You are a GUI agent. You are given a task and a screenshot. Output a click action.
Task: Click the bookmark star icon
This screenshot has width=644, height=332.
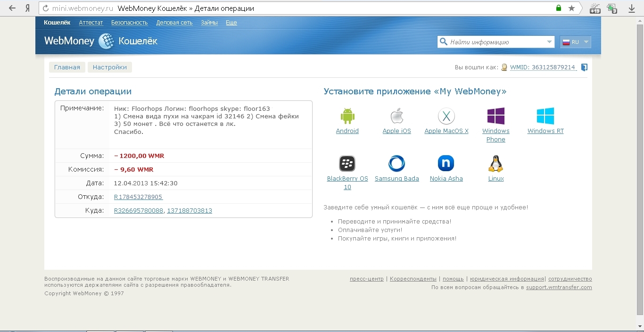point(571,8)
